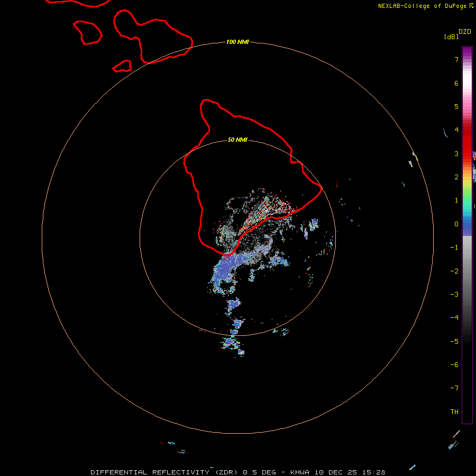The height and width of the screenshot is (476, 476).
Task: Click the [dB] unit label
Action: (x=451, y=36)
